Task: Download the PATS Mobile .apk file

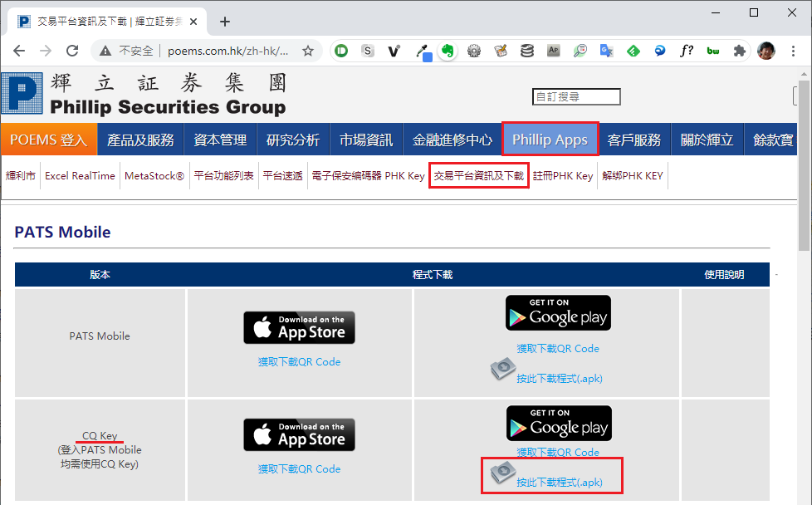Action: coord(560,379)
